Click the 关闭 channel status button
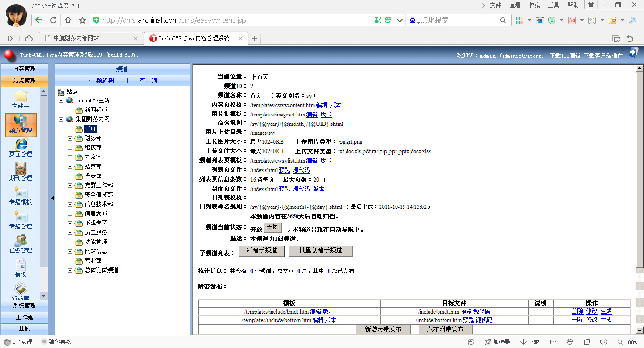 pos(273,227)
